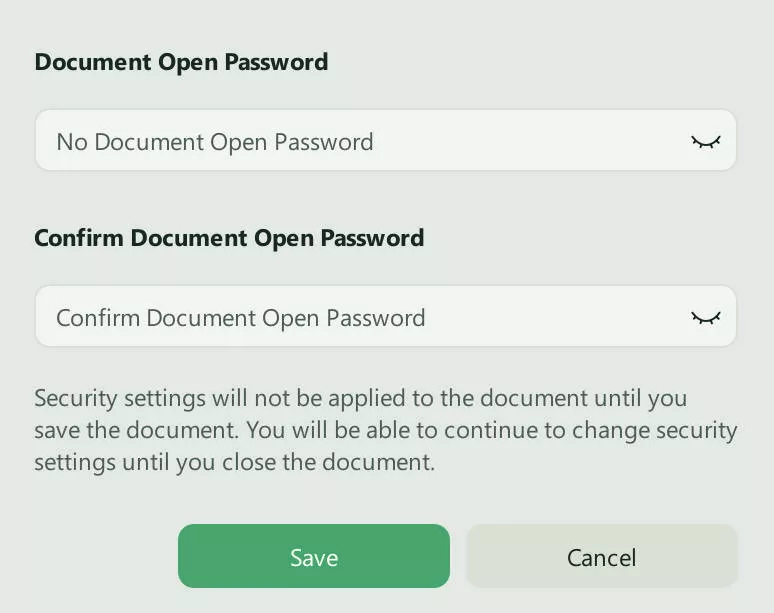774x613 pixels.
Task: Click the "No Document Open Password" placeholder text
Action: tap(214, 142)
